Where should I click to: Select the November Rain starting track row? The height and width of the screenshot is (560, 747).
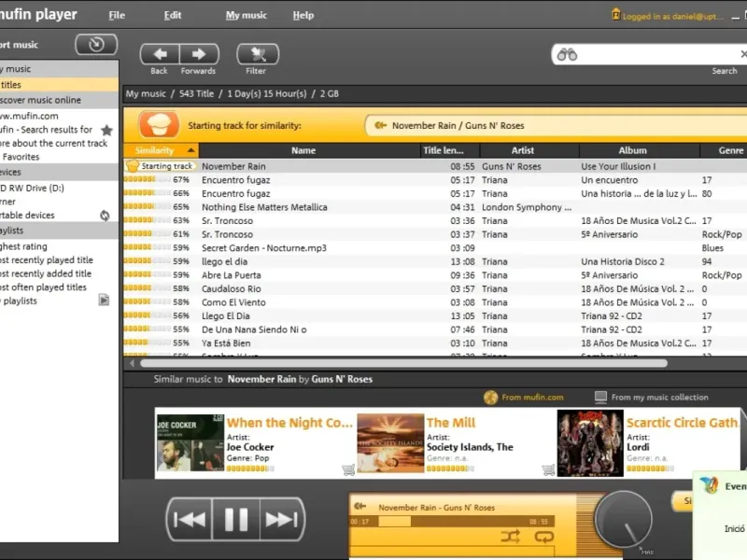(x=435, y=166)
